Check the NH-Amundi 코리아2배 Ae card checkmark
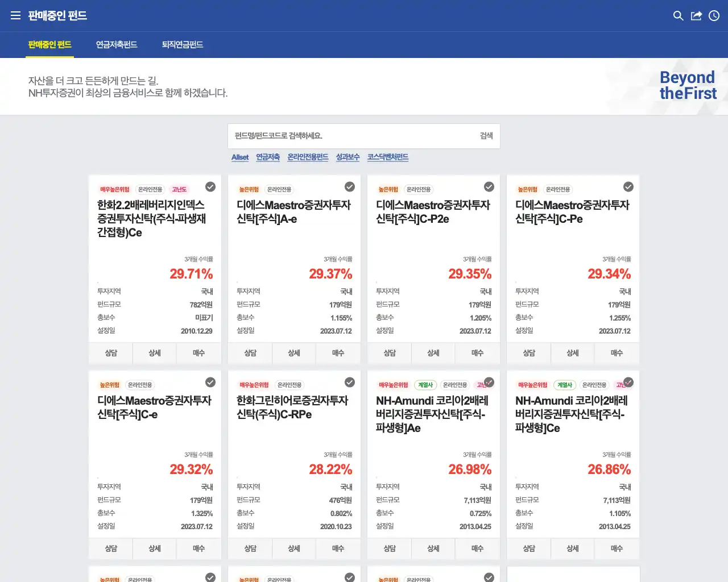The image size is (728, 582). coord(489,382)
